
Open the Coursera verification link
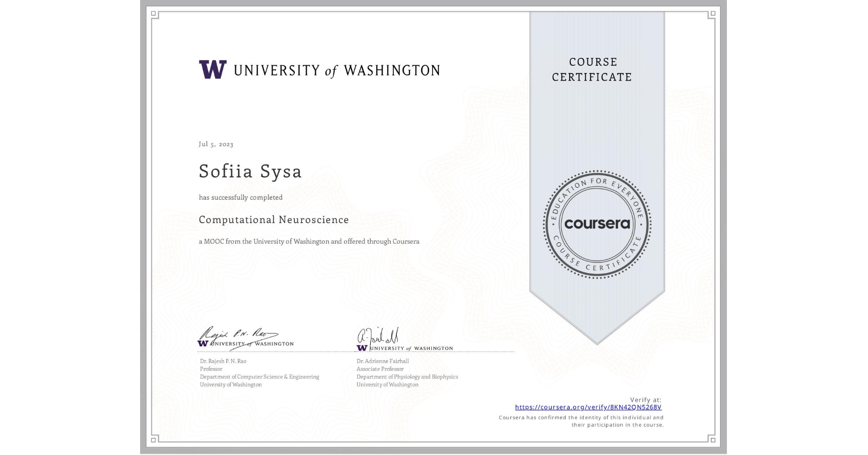pyautogui.click(x=588, y=406)
